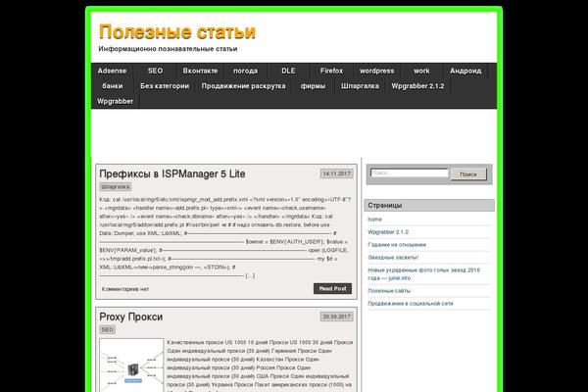Image resolution: width=588 pixels, height=392 pixels.
Task: Open the DLE category
Action: [x=288, y=71]
